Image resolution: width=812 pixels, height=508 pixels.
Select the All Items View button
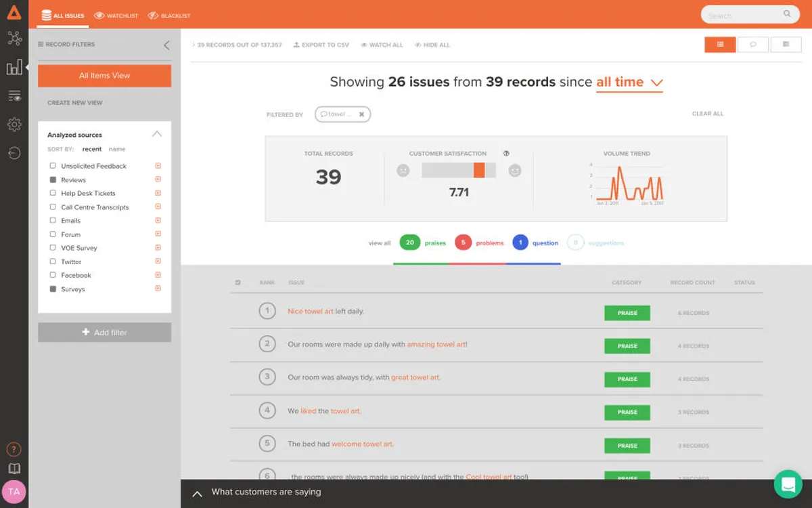point(104,76)
